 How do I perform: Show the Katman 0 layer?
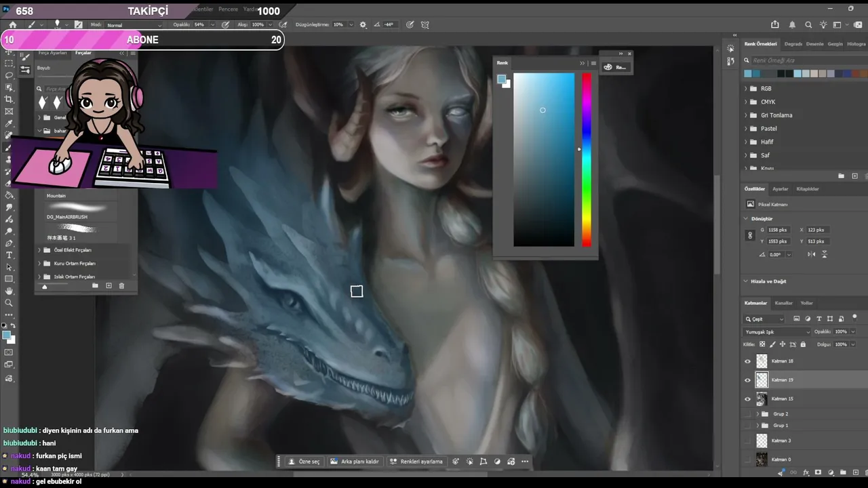click(748, 460)
